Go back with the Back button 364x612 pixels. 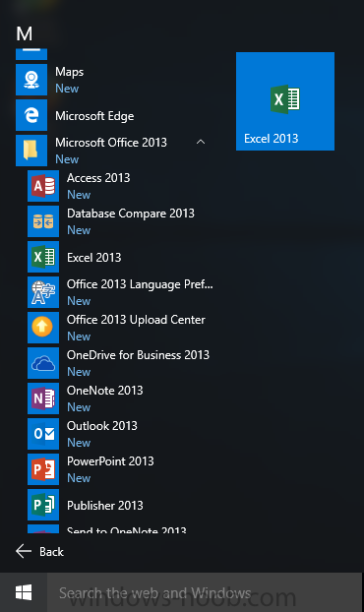click(39, 552)
